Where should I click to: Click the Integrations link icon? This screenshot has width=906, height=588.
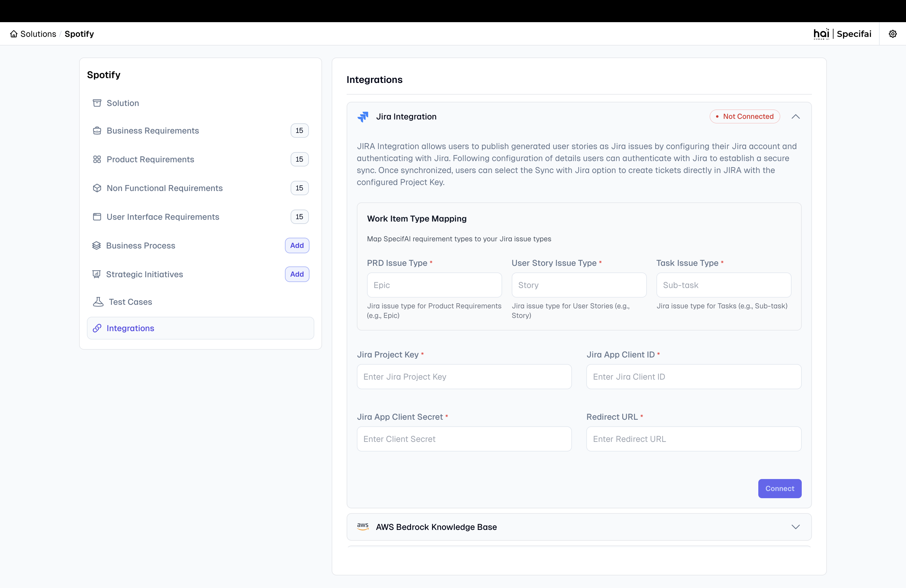tap(97, 328)
